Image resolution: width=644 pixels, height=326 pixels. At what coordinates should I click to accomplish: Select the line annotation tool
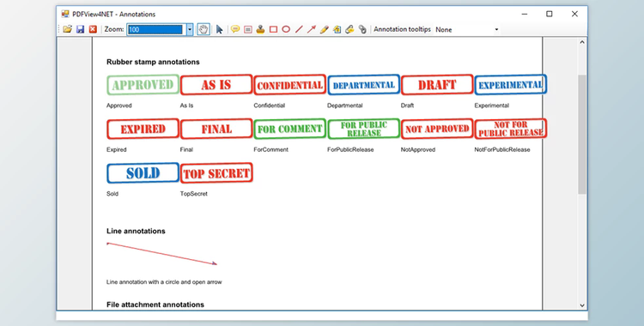[x=299, y=29]
